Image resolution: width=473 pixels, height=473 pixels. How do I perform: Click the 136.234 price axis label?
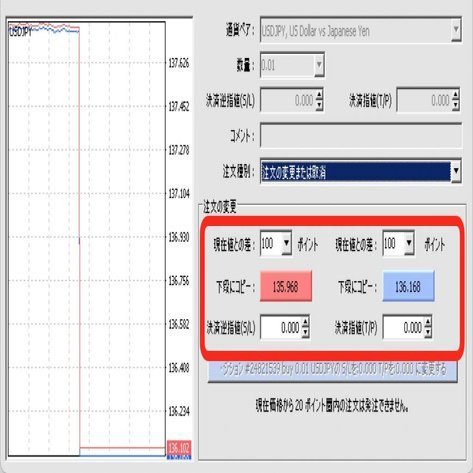click(x=179, y=411)
